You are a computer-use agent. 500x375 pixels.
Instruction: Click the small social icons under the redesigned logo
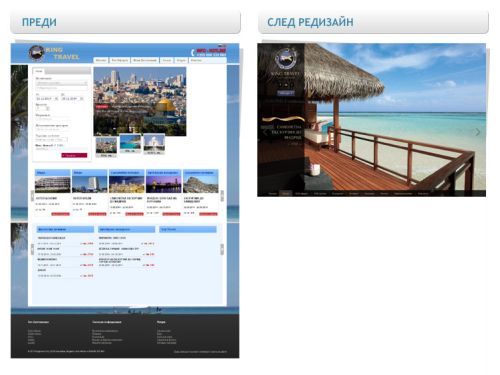(286, 85)
